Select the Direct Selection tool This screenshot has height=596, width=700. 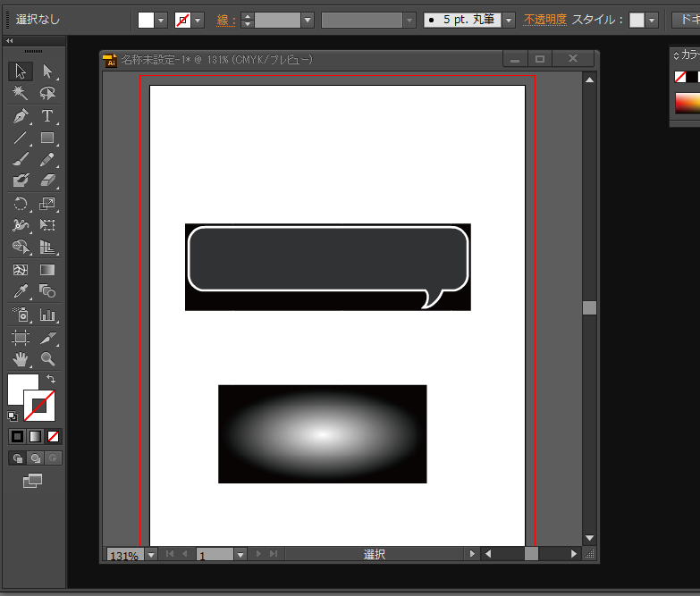tap(47, 71)
